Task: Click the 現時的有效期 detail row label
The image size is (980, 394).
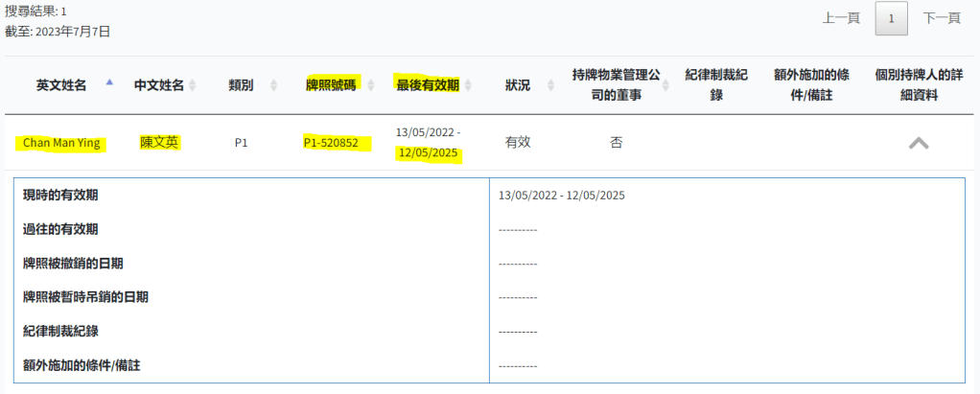Action: [x=61, y=196]
